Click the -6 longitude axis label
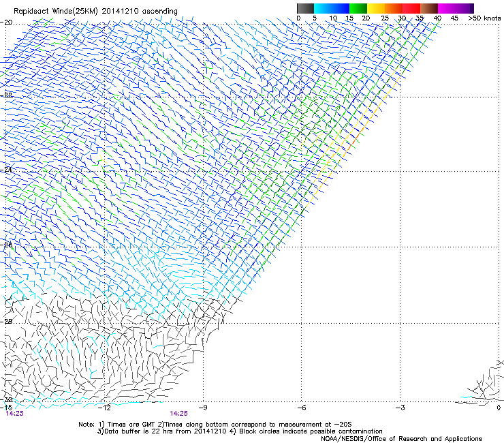Viewport: 504px width, 443px height. click(301, 408)
